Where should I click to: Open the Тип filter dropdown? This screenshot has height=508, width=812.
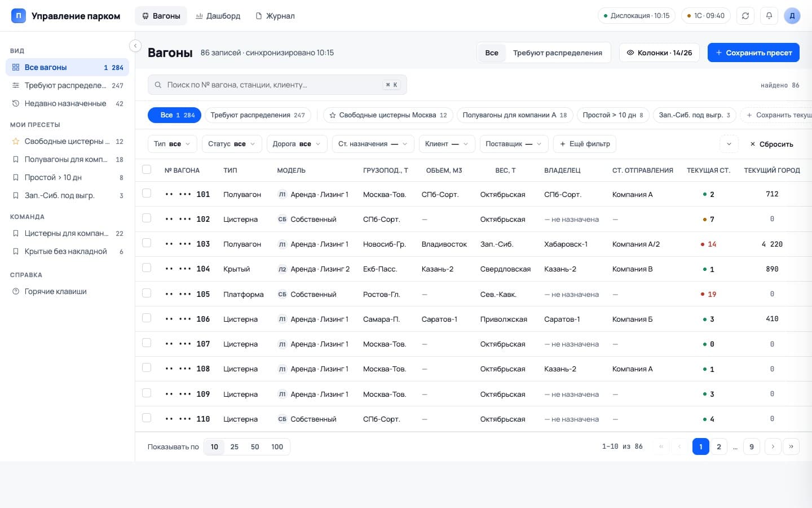coord(173,144)
